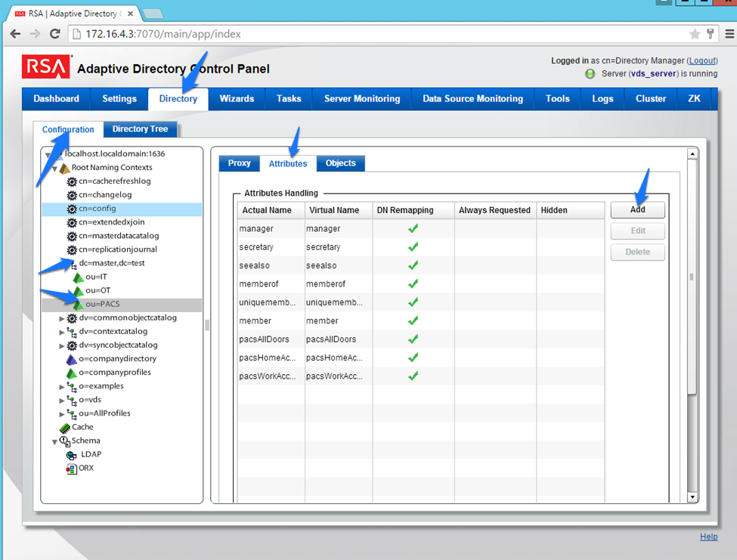The height and width of the screenshot is (560, 737).
Task: Click the Root Naming Contexts pyramid icon
Action: click(65, 168)
